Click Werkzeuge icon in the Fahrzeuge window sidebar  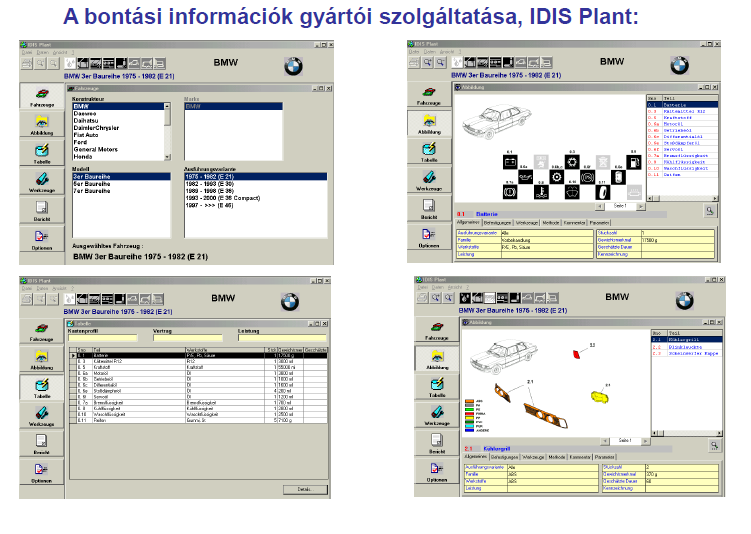(42, 182)
